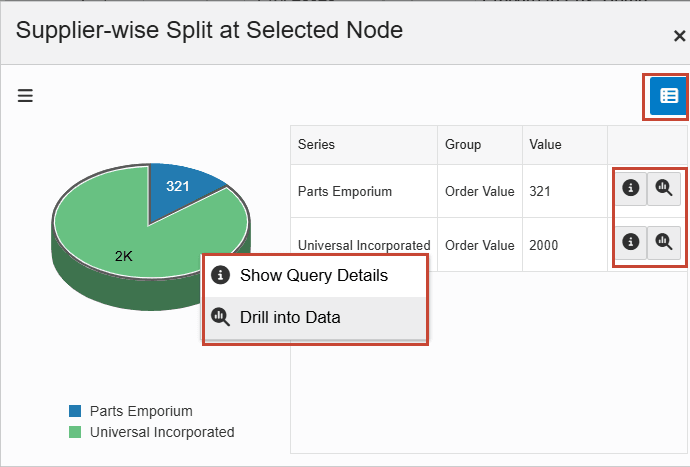Toggle Parts Emporium legend label
The width and height of the screenshot is (690, 467).
141,411
